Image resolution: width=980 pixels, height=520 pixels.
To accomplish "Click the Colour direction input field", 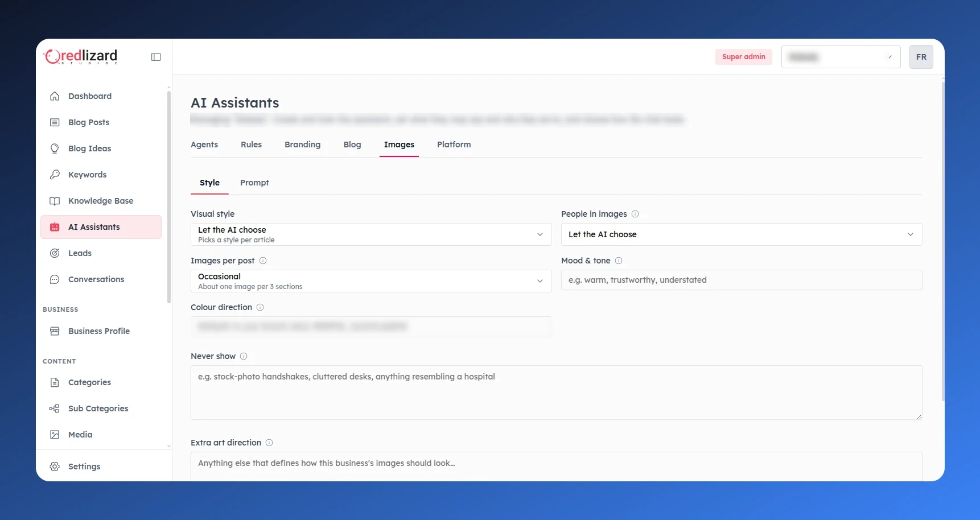I will [371, 327].
